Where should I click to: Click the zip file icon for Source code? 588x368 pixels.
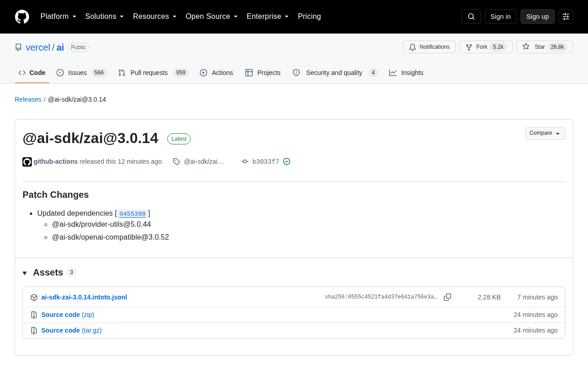click(34, 315)
